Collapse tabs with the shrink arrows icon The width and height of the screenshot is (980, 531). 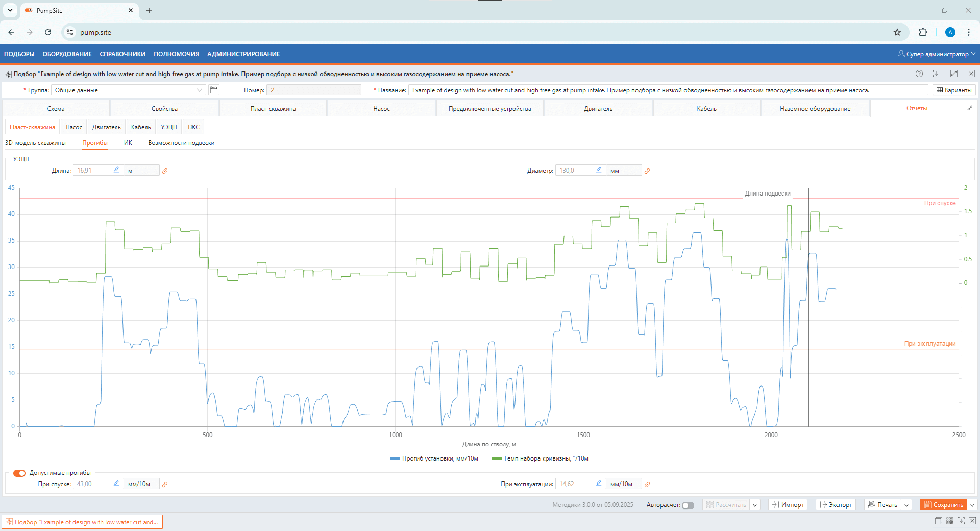click(x=969, y=108)
